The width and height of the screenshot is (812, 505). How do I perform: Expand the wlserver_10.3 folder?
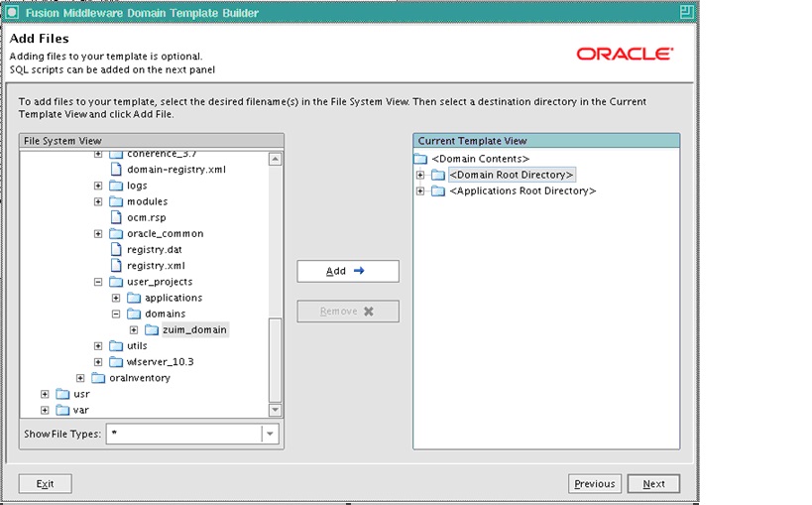tap(98, 362)
